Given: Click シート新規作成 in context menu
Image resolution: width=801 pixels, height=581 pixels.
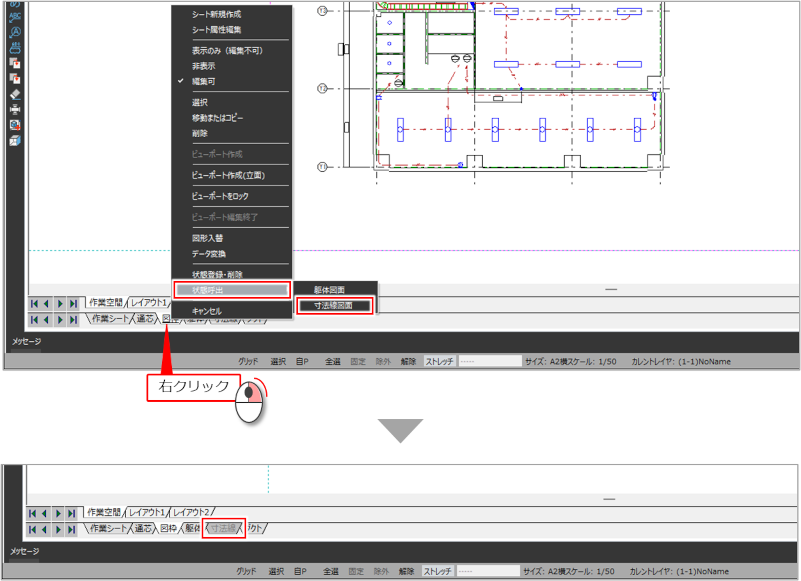Looking at the screenshot, I should [x=216, y=14].
